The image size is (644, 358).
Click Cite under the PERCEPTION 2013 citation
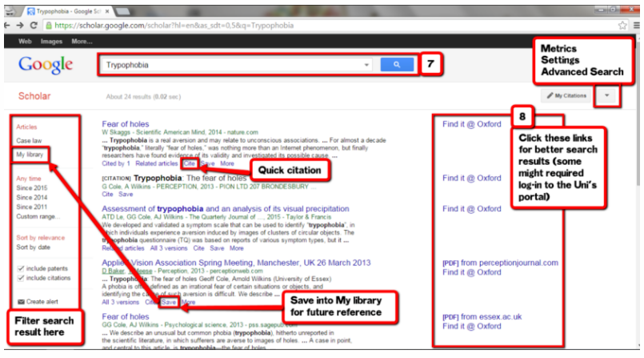point(107,194)
